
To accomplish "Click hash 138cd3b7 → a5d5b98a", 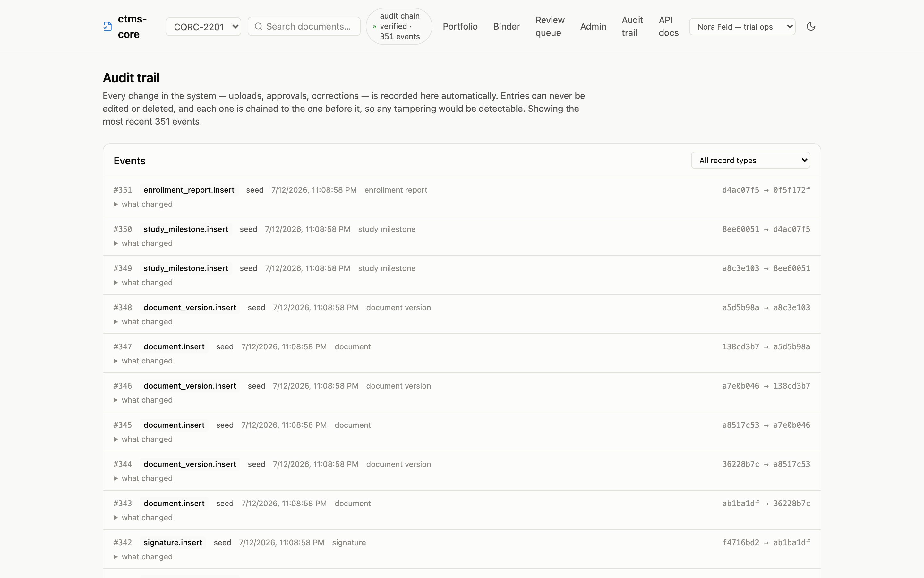I will pyautogui.click(x=766, y=347).
